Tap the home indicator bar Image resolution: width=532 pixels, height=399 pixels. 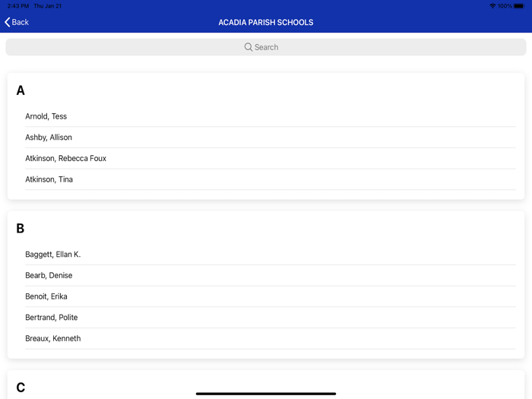[266, 394]
